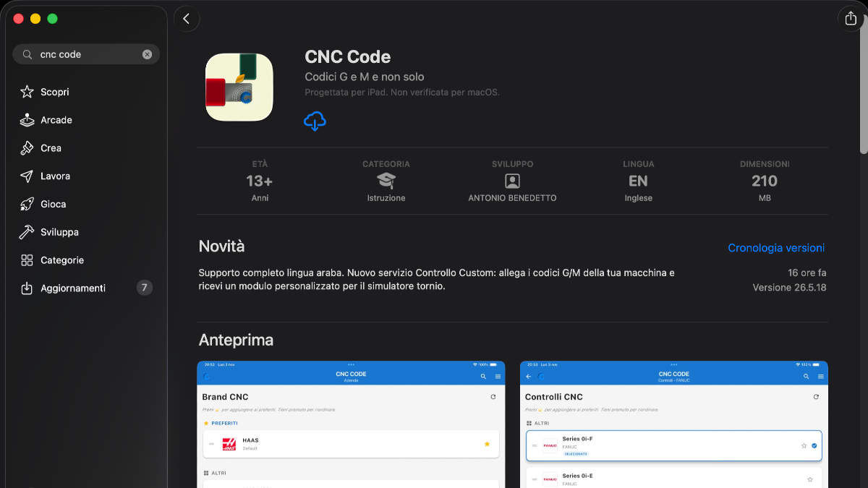Click the '16 ore fa' timestamp
This screenshot has height=488, width=868.
(807, 273)
